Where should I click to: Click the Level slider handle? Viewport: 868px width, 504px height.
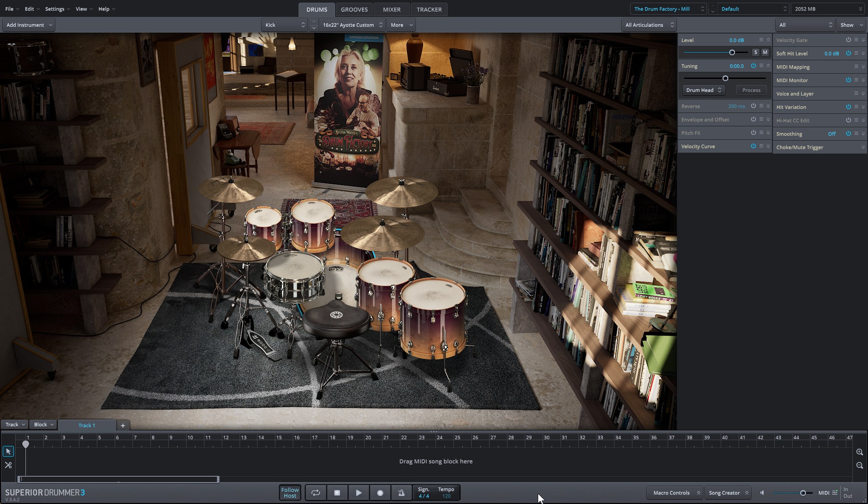click(732, 53)
